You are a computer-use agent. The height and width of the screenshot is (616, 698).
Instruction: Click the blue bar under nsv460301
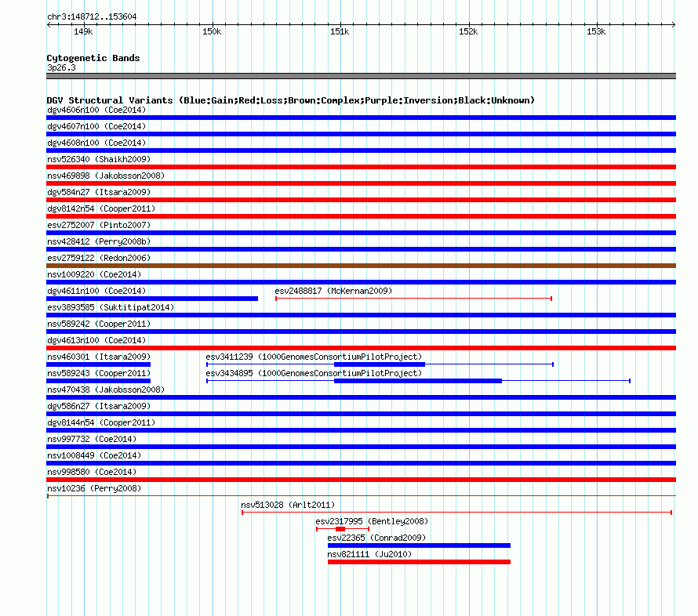(98, 364)
